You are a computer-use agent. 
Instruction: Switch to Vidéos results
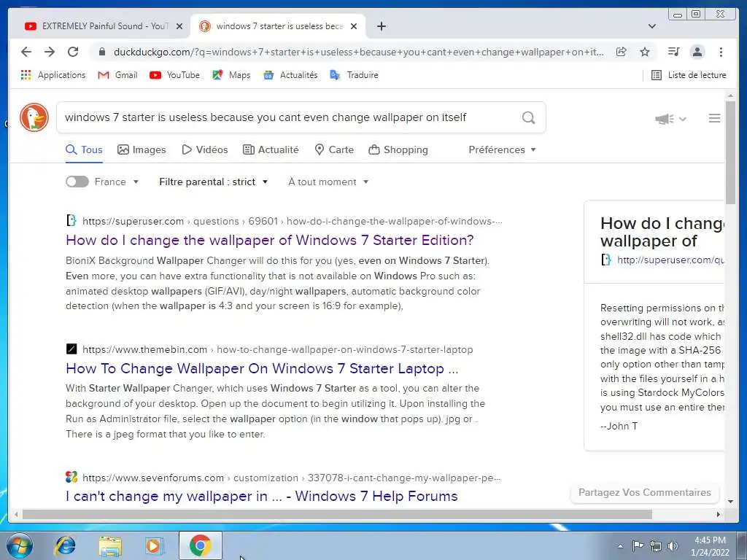[x=205, y=149]
